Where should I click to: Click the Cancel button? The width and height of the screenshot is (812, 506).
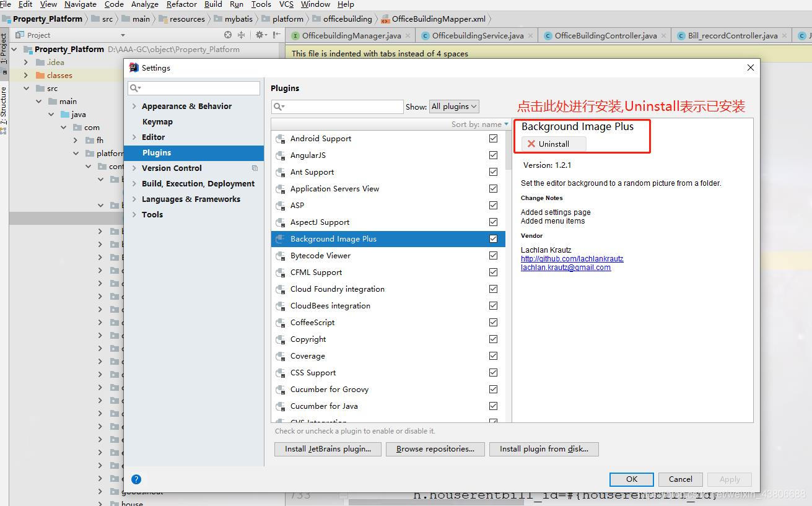680,479
